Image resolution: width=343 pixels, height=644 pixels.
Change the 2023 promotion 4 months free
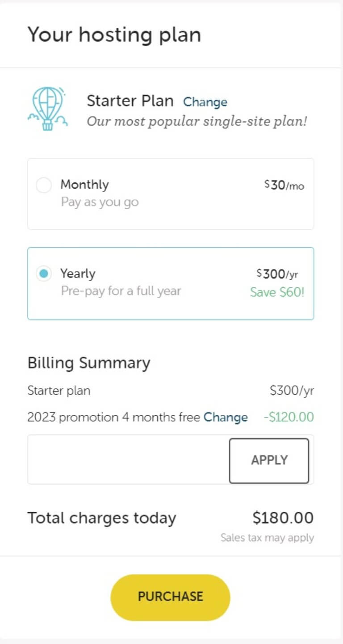(x=226, y=417)
